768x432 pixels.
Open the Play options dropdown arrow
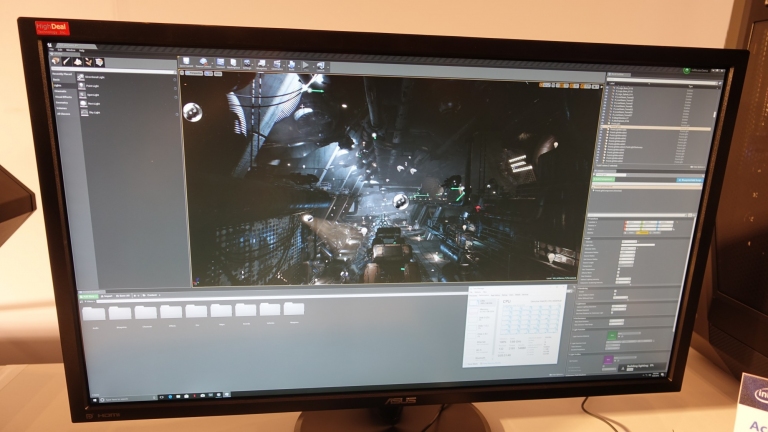tap(313, 67)
